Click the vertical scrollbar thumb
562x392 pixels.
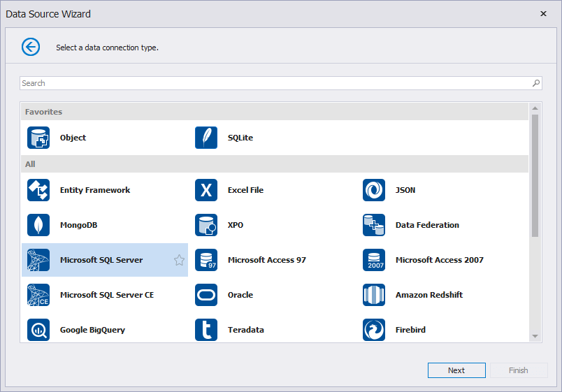click(535, 175)
